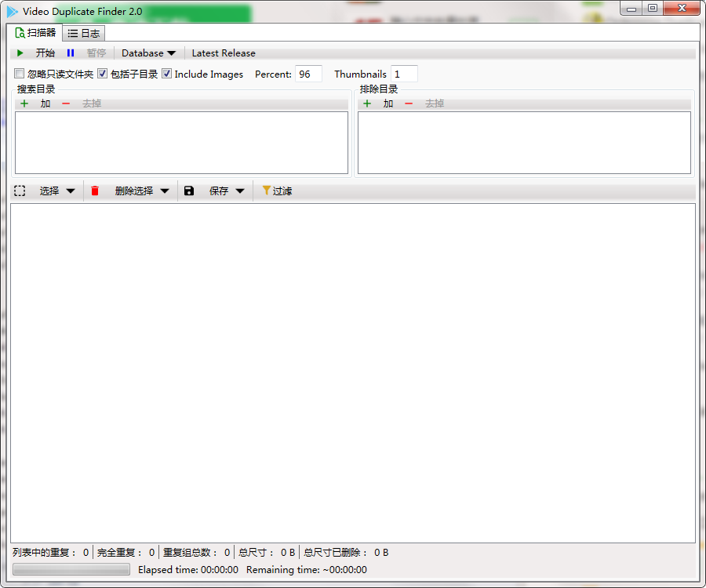Click the 完全重复 status entry
Screen dimensions: 706x588
coord(126,552)
